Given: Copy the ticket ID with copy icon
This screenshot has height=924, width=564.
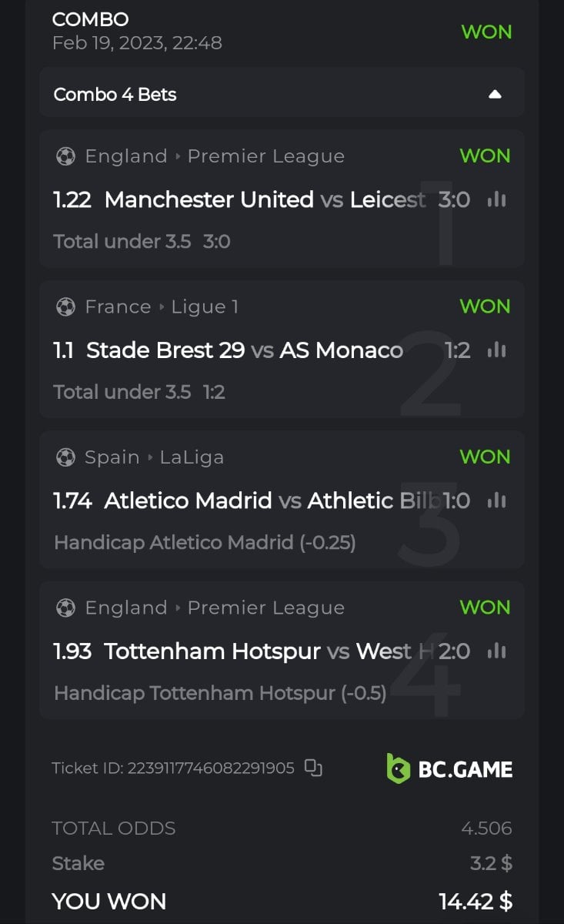Looking at the screenshot, I should click(x=312, y=768).
